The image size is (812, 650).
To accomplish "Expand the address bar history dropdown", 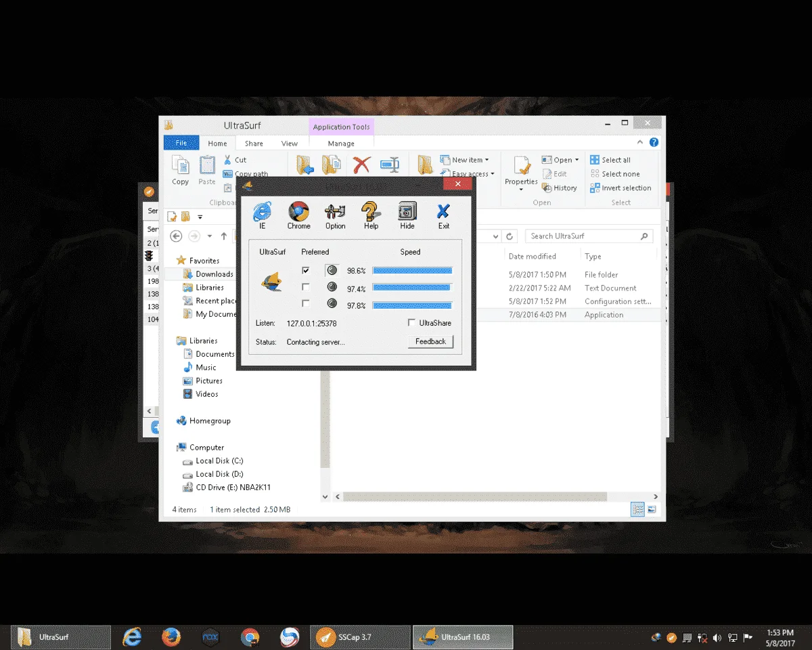I will (x=495, y=236).
